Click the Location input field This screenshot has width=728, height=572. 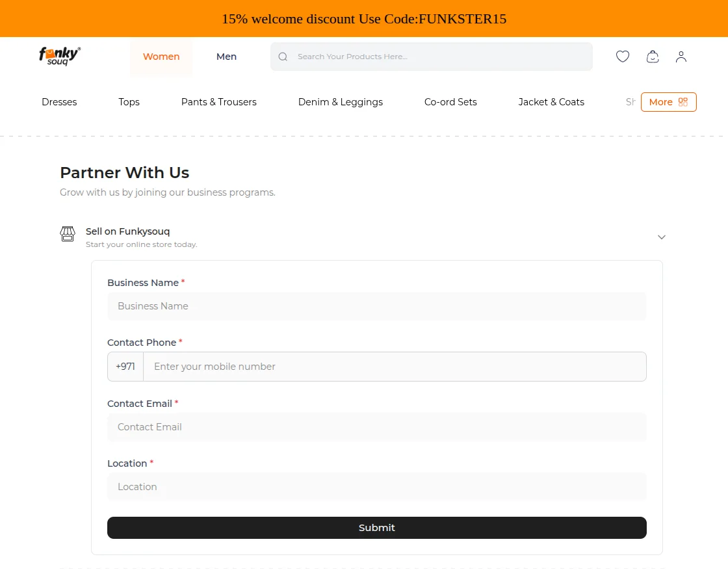click(377, 487)
